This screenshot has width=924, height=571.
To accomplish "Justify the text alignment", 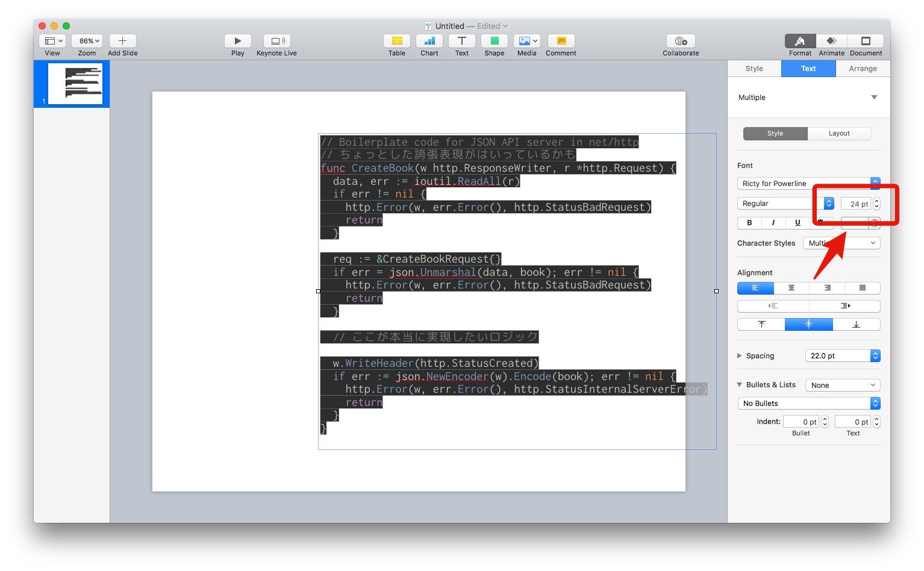I will pyautogui.click(x=863, y=288).
